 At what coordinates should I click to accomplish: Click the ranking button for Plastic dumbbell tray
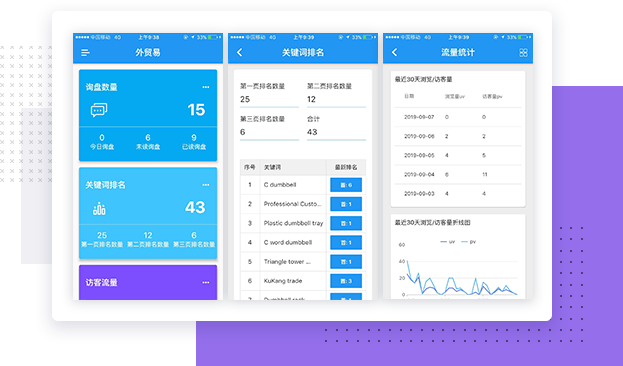346,223
